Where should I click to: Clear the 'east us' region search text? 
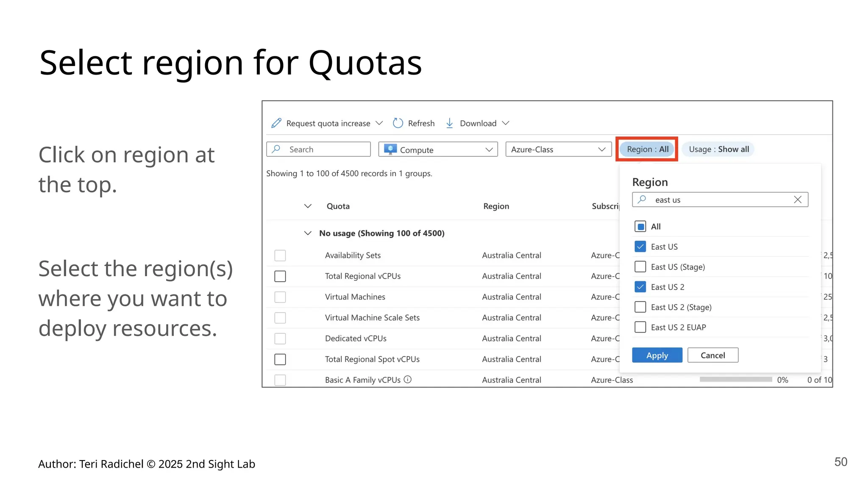point(798,200)
